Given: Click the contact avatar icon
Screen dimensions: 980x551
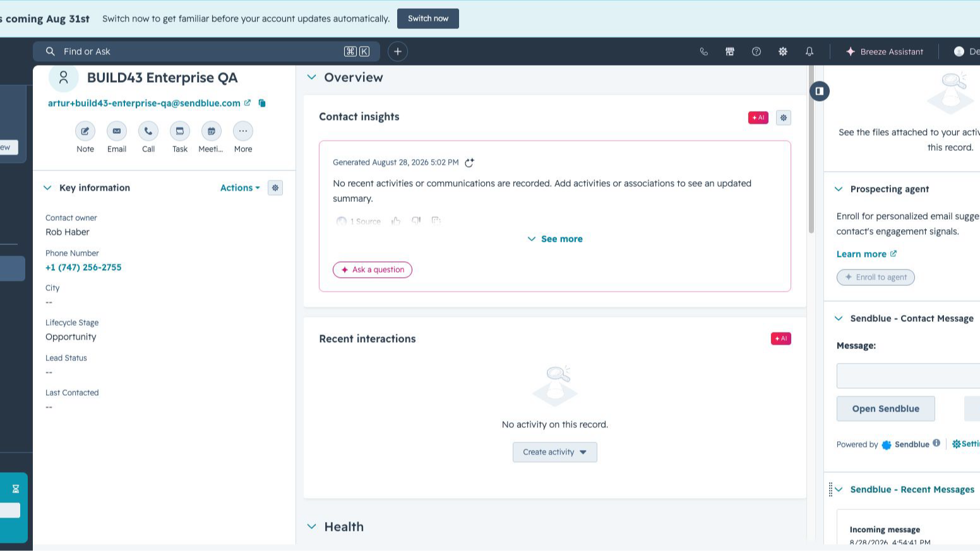Looking at the screenshot, I should [64, 78].
